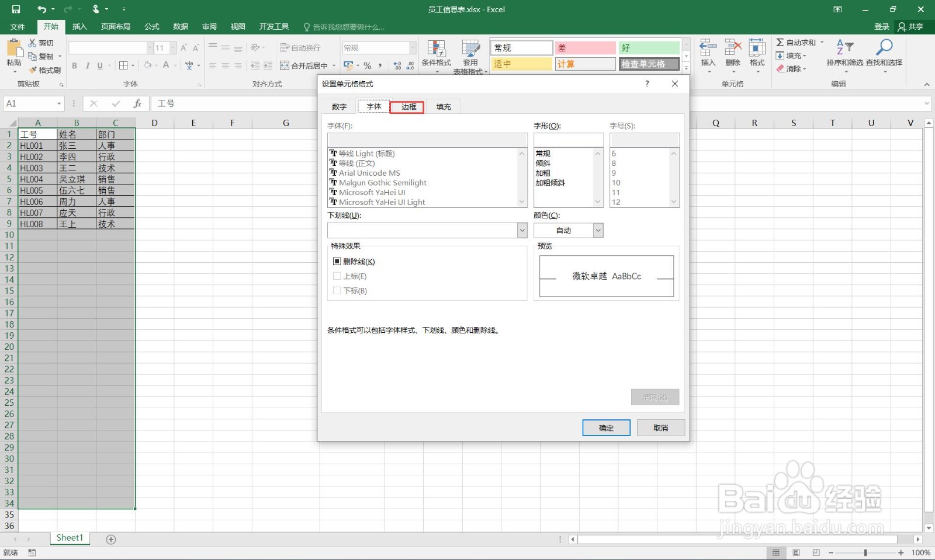Click the AutoSum sigma icon

pyautogui.click(x=780, y=43)
